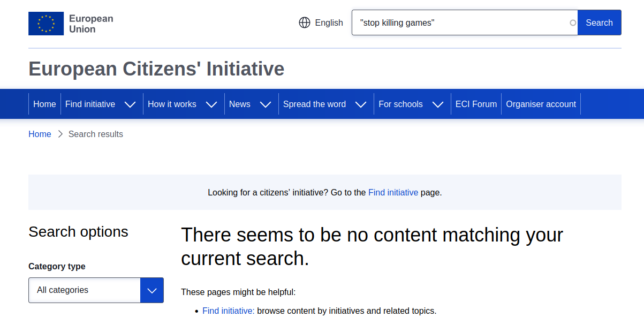Open the News menu item
The image size is (644, 317).
click(x=239, y=104)
